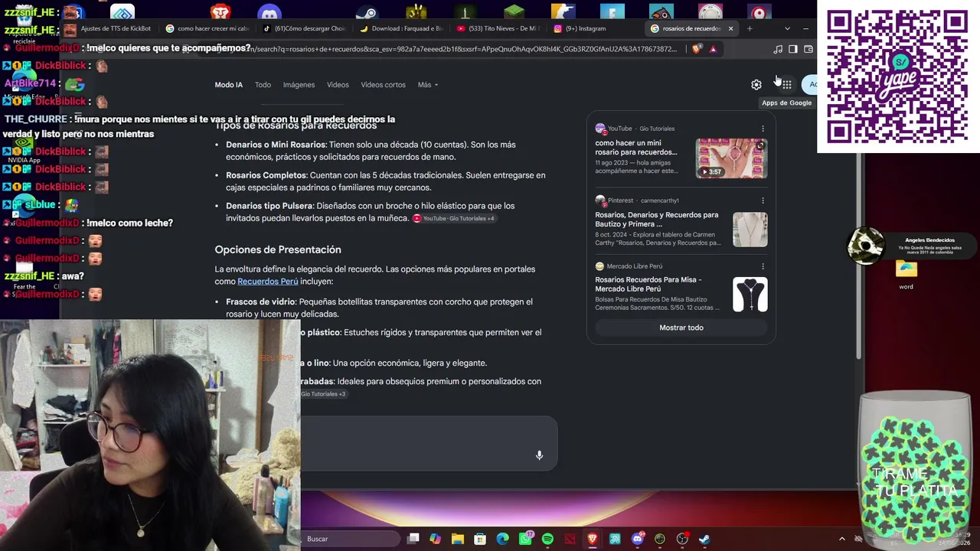
Task: Open the Mercado Libre rosary thumbnail
Action: [x=750, y=295]
